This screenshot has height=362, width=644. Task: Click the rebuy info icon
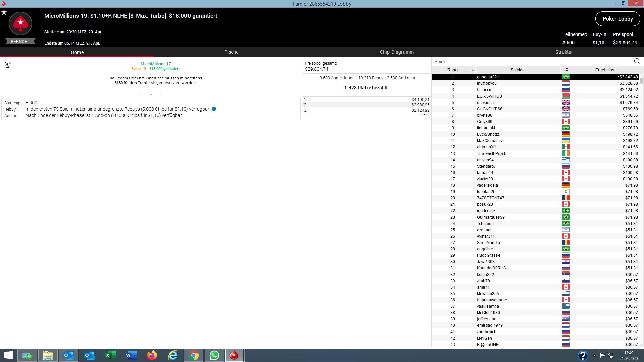pyautogui.click(x=214, y=109)
